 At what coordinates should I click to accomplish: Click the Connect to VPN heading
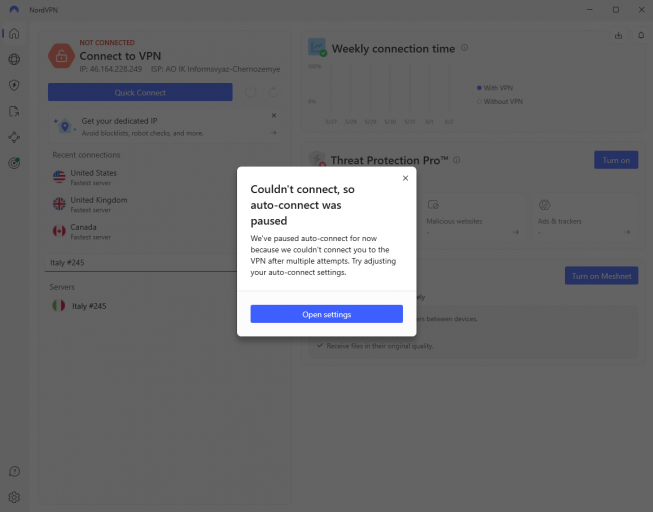tap(120, 56)
